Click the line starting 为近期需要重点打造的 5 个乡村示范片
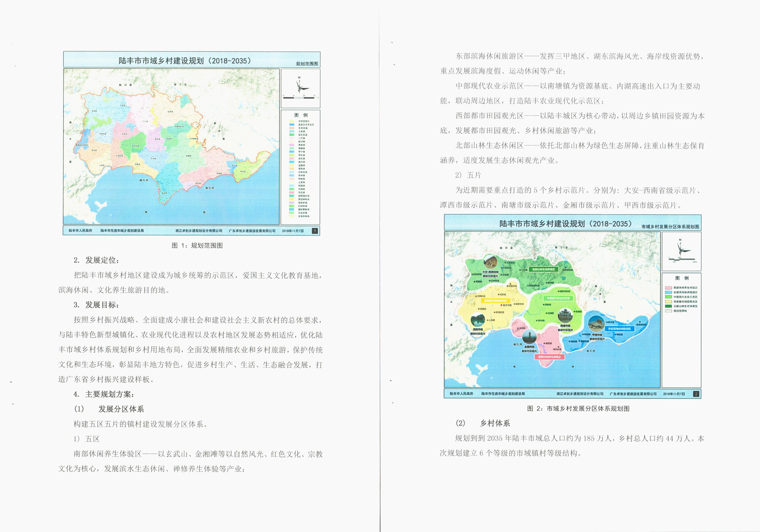This screenshot has width=760, height=532. click(x=578, y=190)
